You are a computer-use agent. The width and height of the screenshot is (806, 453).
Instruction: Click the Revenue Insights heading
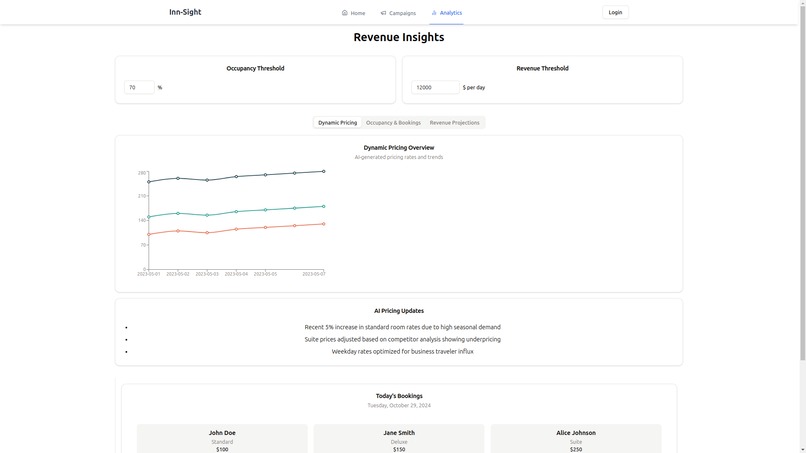(399, 37)
